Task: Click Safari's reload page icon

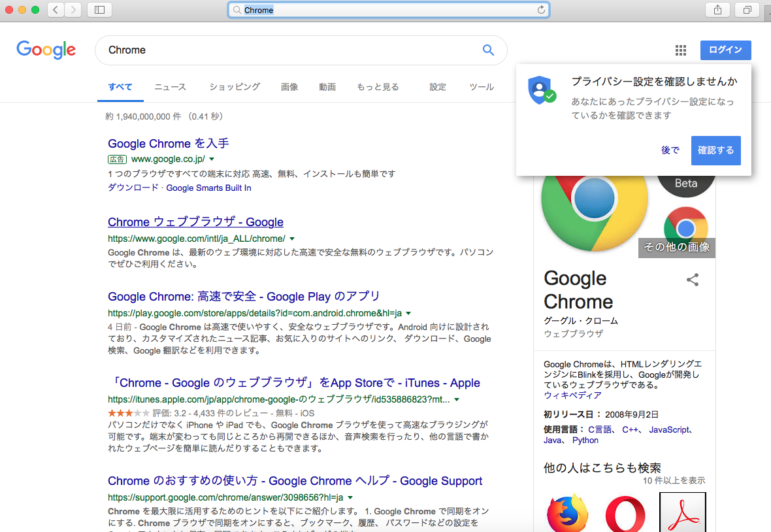Action: click(x=541, y=10)
